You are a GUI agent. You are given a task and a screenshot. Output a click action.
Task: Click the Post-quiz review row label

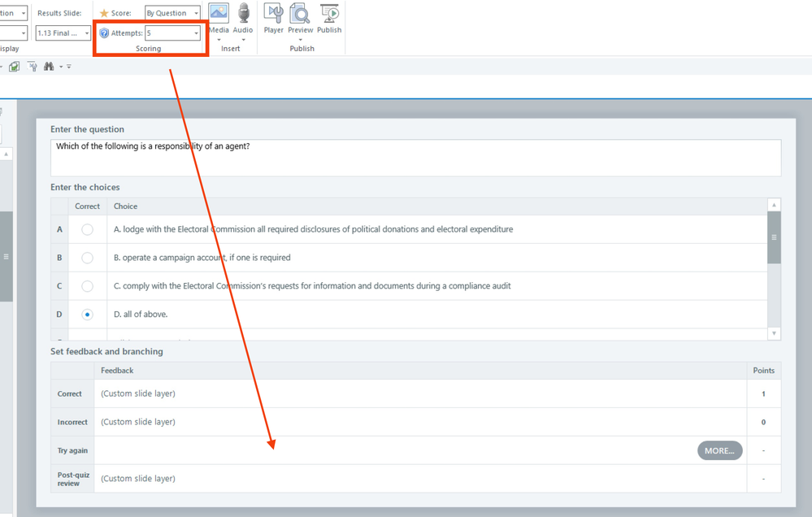pyautogui.click(x=73, y=479)
